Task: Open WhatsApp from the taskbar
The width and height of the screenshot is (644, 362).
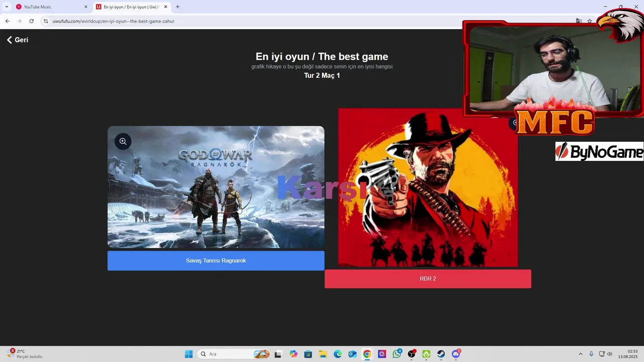Action: click(397, 354)
